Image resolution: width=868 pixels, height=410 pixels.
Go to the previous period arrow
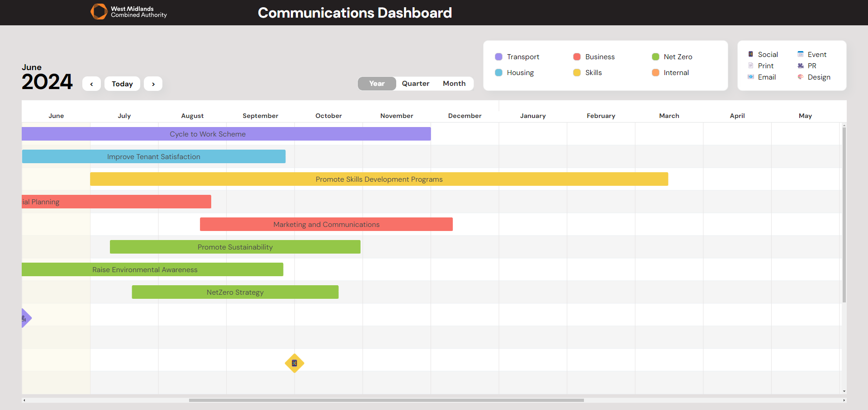click(91, 84)
